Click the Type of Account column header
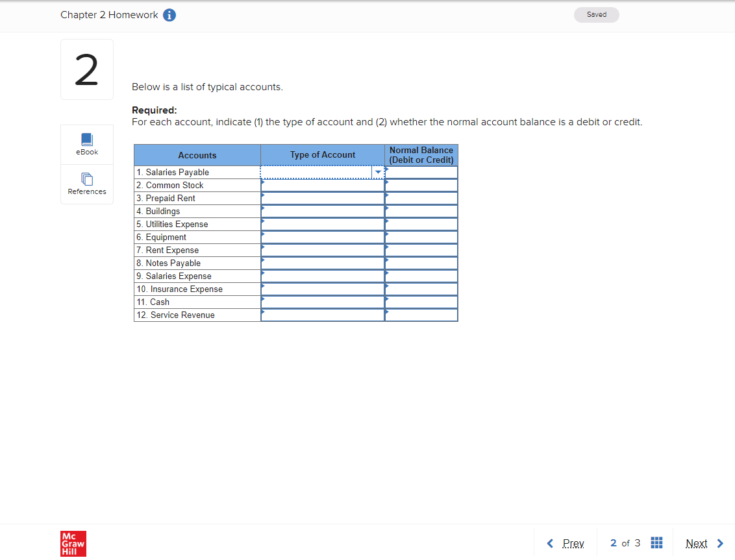The height and width of the screenshot is (560, 735). (x=323, y=155)
